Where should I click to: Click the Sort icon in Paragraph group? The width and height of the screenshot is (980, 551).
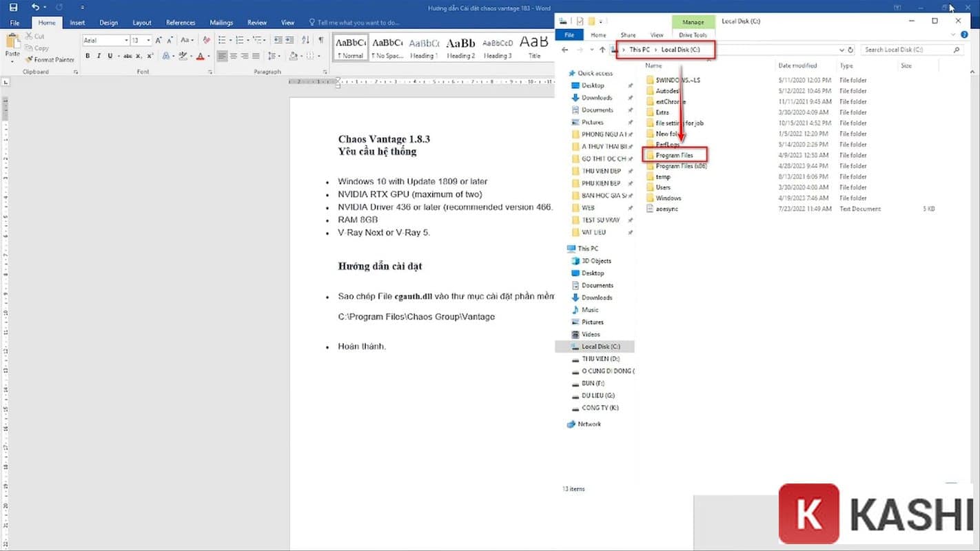(x=306, y=41)
